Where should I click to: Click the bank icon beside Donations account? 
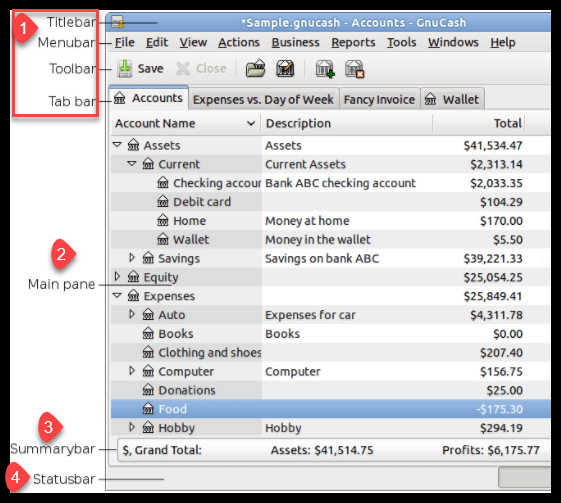click(x=148, y=390)
